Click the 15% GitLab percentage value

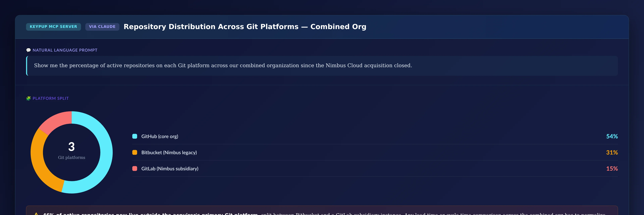(x=612, y=168)
